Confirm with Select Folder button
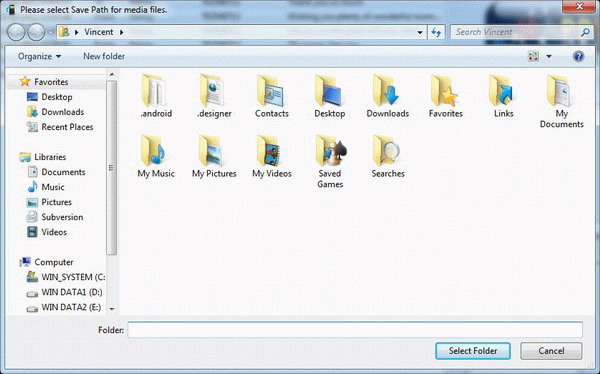Image resolution: width=600 pixels, height=374 pixels. (x=473, y=351)
